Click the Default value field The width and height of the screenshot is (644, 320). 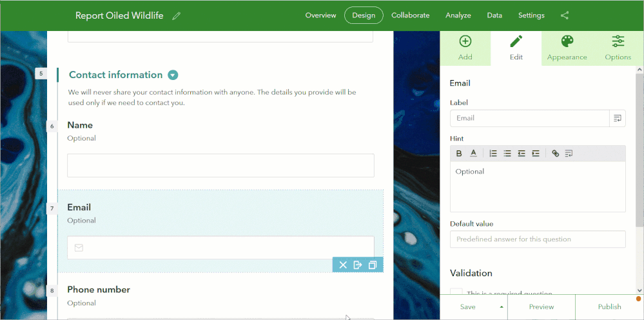[x=538, y=239]
